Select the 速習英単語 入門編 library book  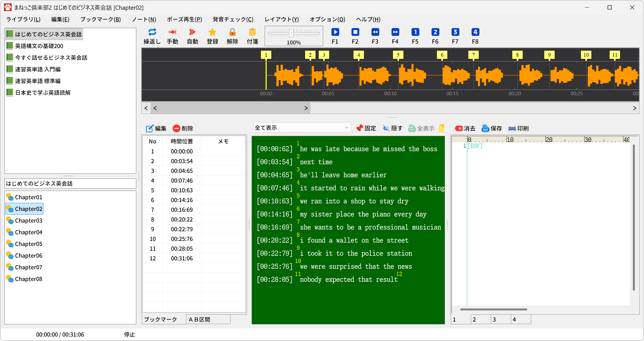pos(34,69)
